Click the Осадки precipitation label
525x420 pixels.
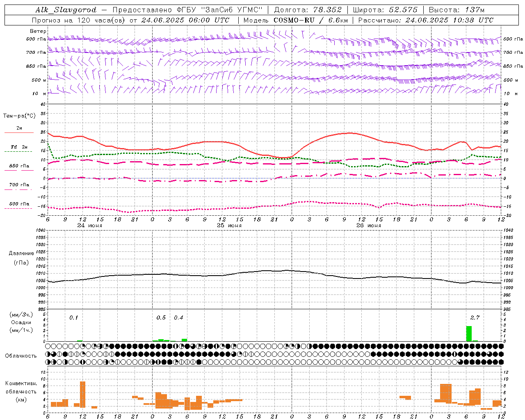[21, 323]
